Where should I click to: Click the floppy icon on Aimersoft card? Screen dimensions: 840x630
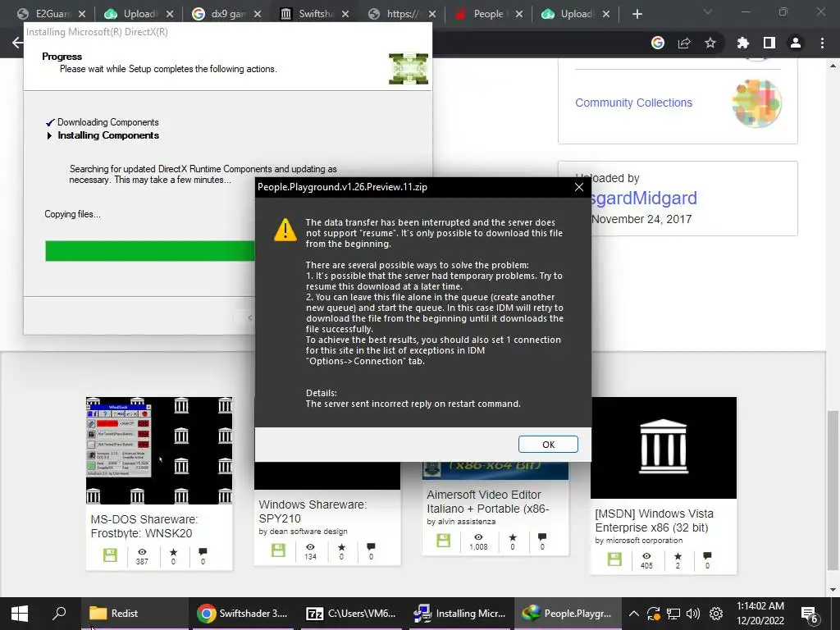[444, 540]
